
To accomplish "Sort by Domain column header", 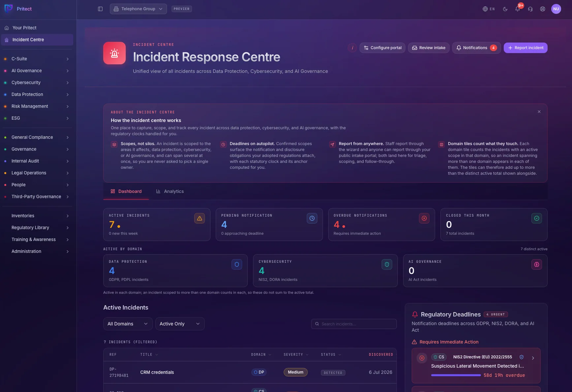I will point(261,355).
